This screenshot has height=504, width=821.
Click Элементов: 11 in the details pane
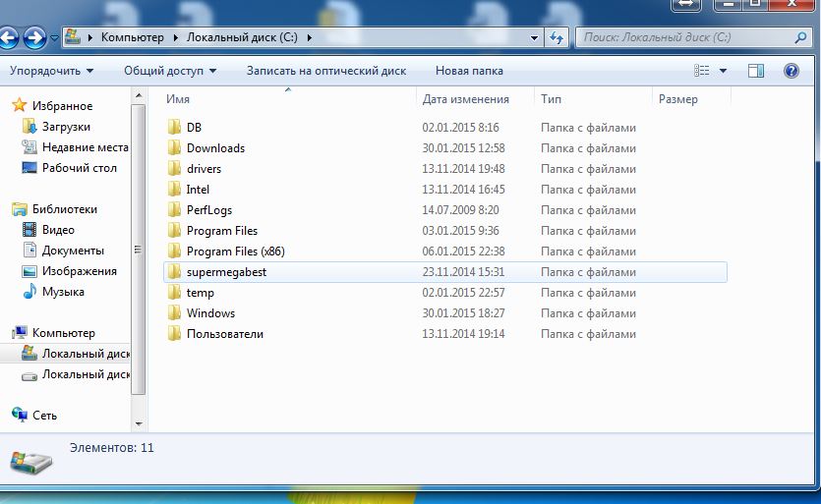pyautogui.click(x=111, y=448)
